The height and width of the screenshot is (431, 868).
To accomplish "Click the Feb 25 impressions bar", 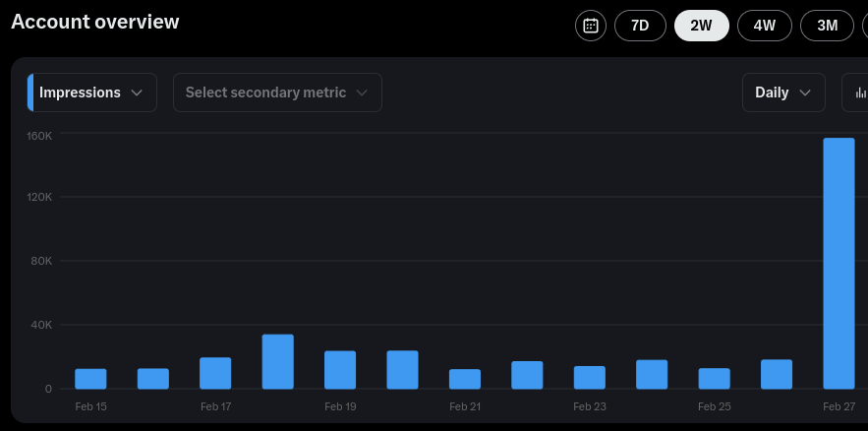I will click(714, 379).
